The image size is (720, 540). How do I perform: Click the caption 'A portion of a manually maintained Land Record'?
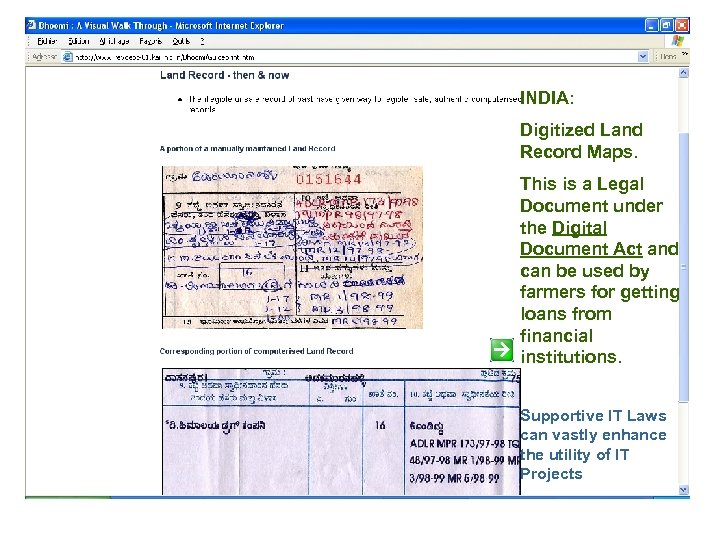click(x=248, y=149)
